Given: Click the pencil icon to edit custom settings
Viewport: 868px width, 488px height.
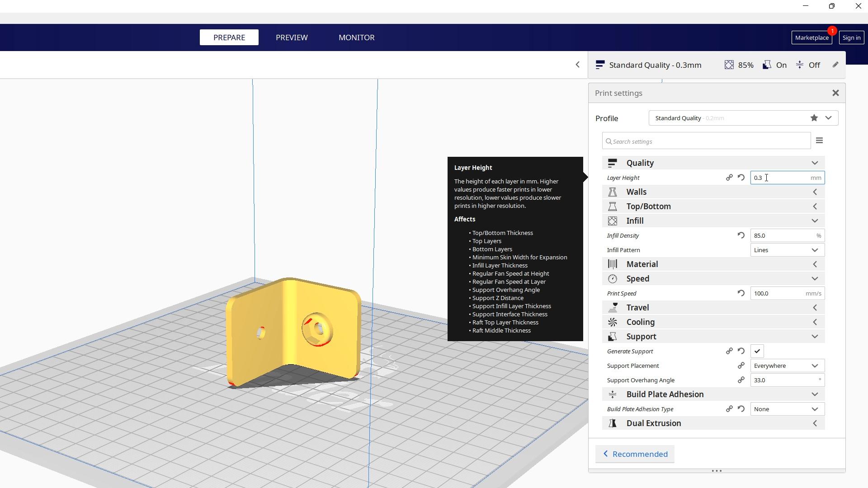Looking at the screenshot, I should coord(835,65).
